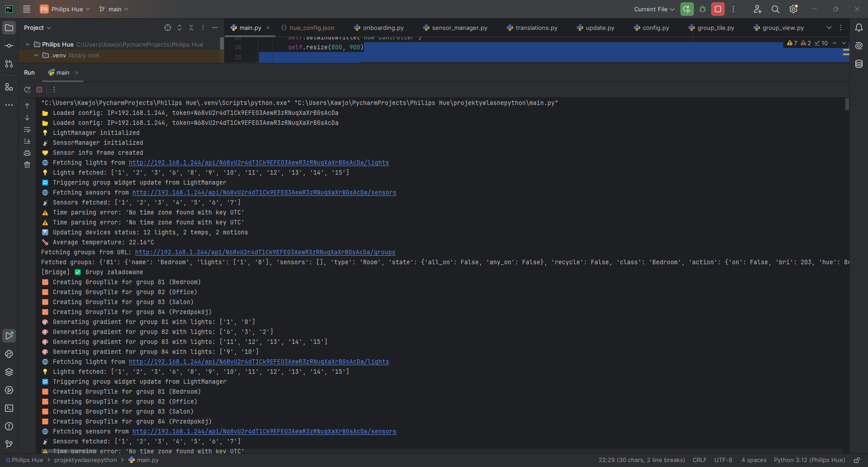Close the main.py editor tab
The width and height of the screenshot is (868, 467).
coord(268,28)
